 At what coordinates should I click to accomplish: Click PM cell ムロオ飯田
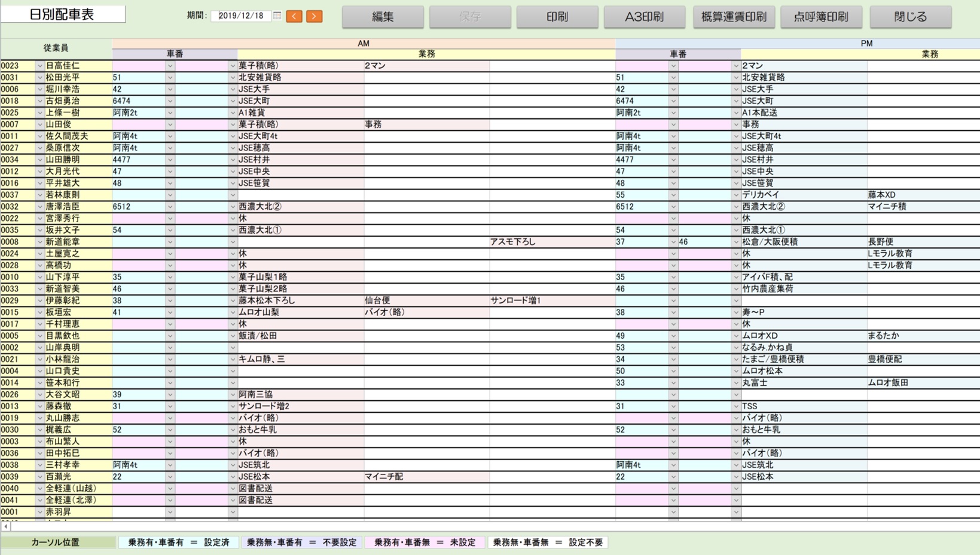(x=923, y=383)
